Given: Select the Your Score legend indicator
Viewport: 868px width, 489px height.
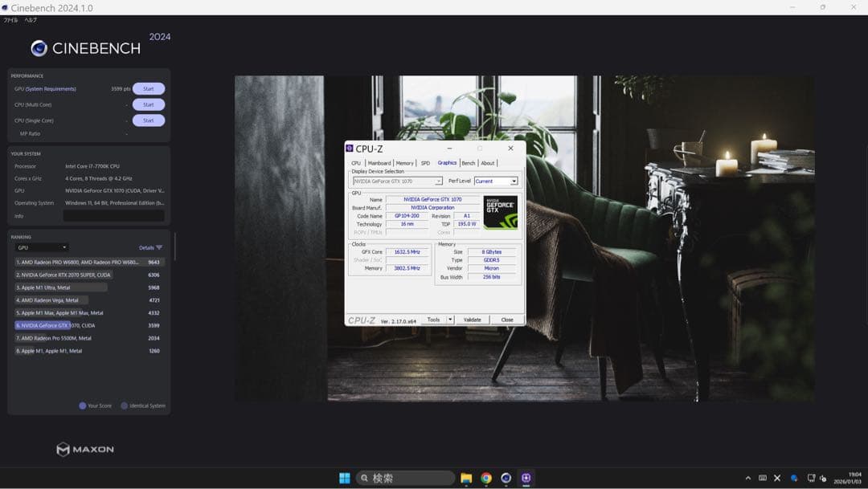Looking at the screenshot, I should coord(83,405).
